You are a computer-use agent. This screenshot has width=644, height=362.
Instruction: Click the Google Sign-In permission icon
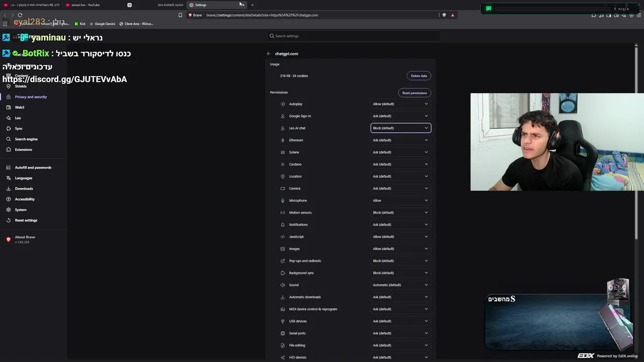pos(283,116)
